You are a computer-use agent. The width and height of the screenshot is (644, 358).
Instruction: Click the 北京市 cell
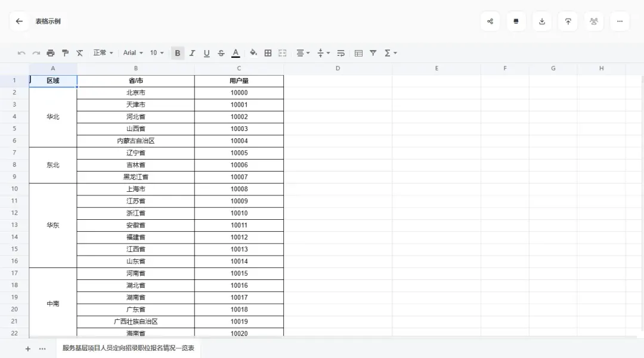tap(136, 93)
